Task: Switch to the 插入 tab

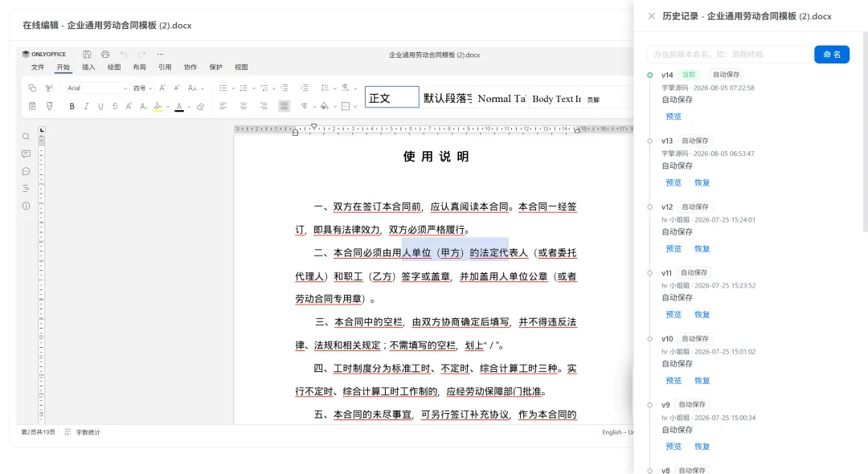Action: [88, 67]
